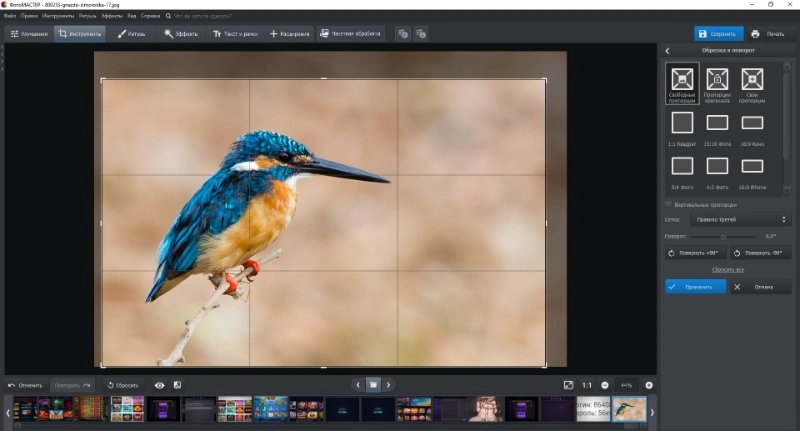The height and width of the screenshot is (431, 800).
Task: Open the Эффекты menu in menu bar
Action: (112, 16)
